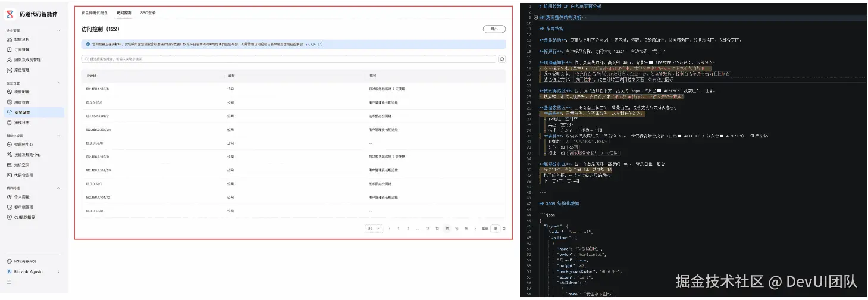This screenshot has width=868, height=300.
Task: Click the 访问控制 (122) page heading
Action: 101,29
